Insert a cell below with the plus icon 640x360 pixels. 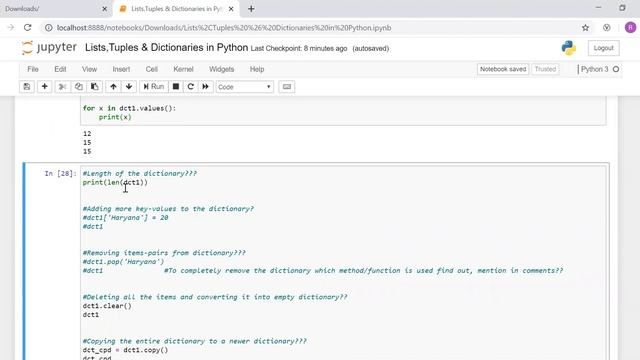point(44,87)
